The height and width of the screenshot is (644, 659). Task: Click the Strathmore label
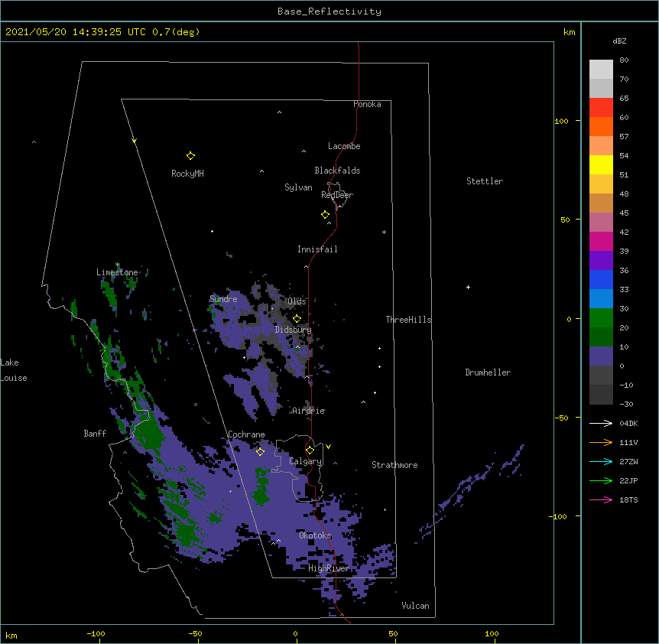[x=394, y=465]
